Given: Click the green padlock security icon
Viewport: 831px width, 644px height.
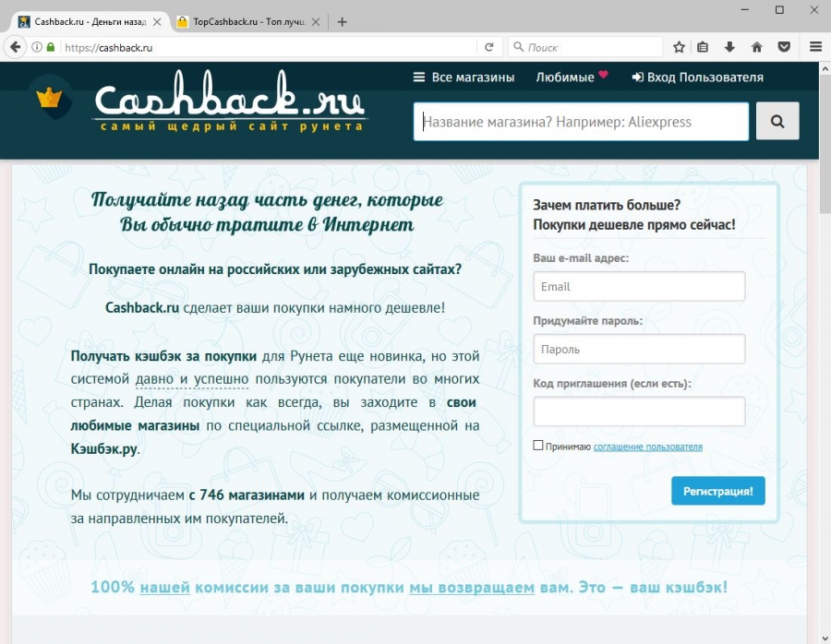Looking at the screenshot, I should click(x=51, y=47).
